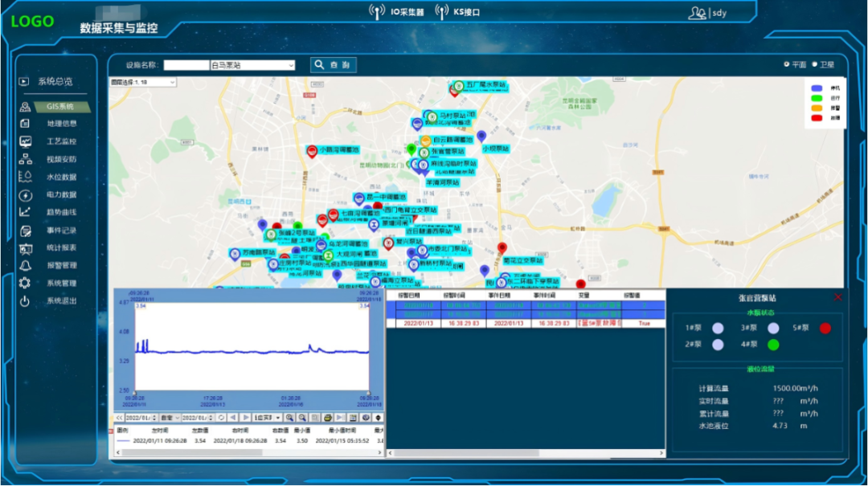Viewport: 868px width, 486px height.
Task: Click the 电力数据 power data icon
Action: [25, 195]
